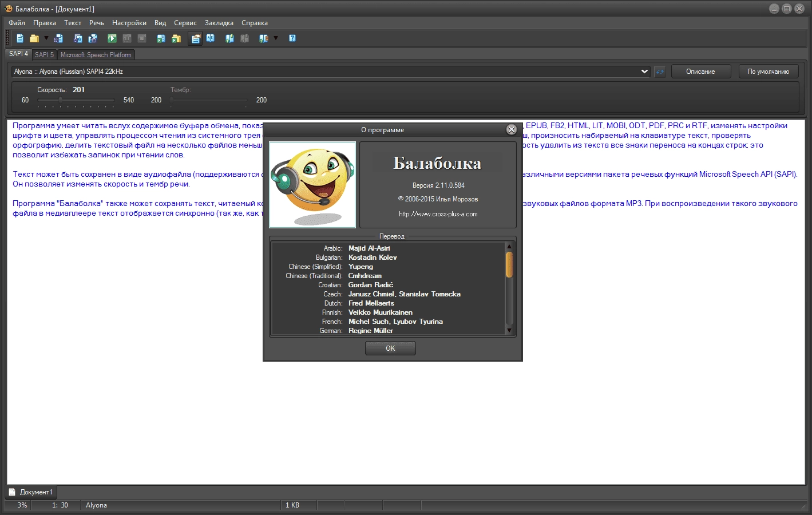This screenshot has width=812, height=515.
Task: Select the Chinese (Simplified): Yupeng row
Action: pos(389,267)
